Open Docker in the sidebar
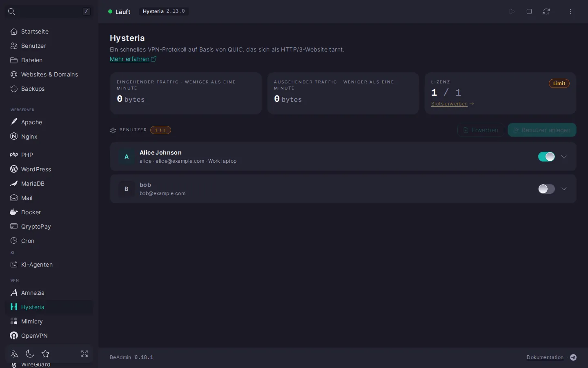 click(x=49, y=212)
